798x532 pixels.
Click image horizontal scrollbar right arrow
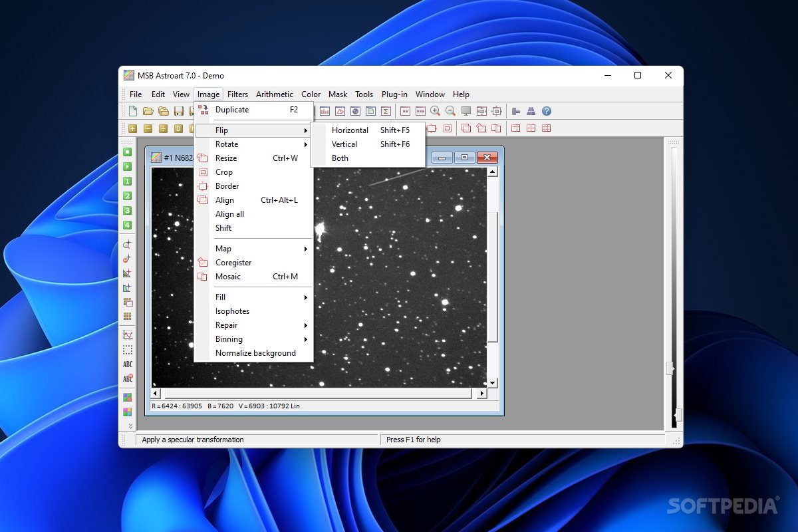click(482, 393)
